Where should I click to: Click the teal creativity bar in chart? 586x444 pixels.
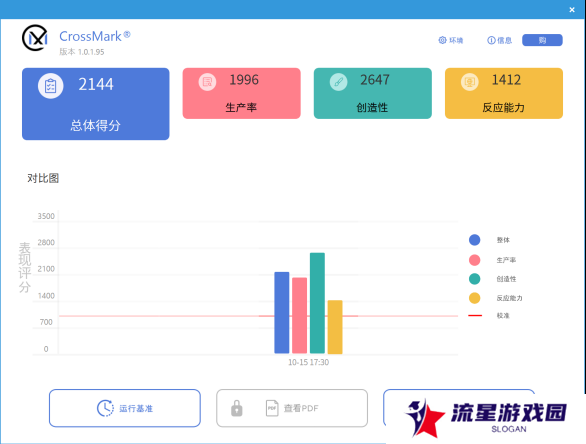pos(317,303)
